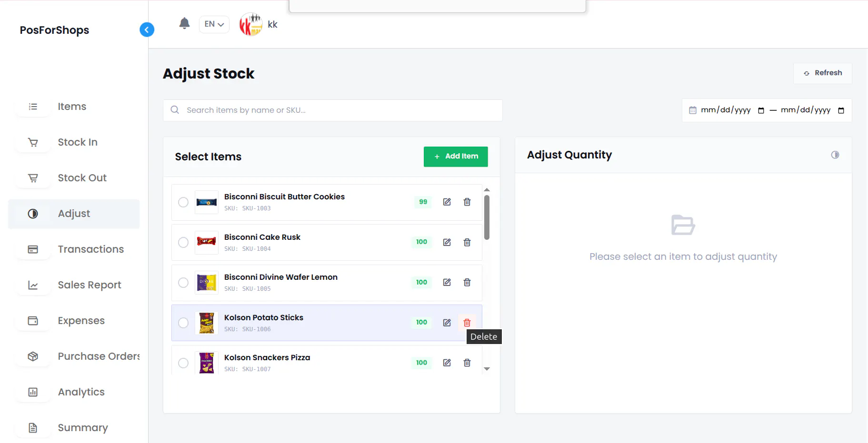Screen dimensions: 868x443
Task: Click the end date mm/dd/yyyy field
Action: point(805,110)
